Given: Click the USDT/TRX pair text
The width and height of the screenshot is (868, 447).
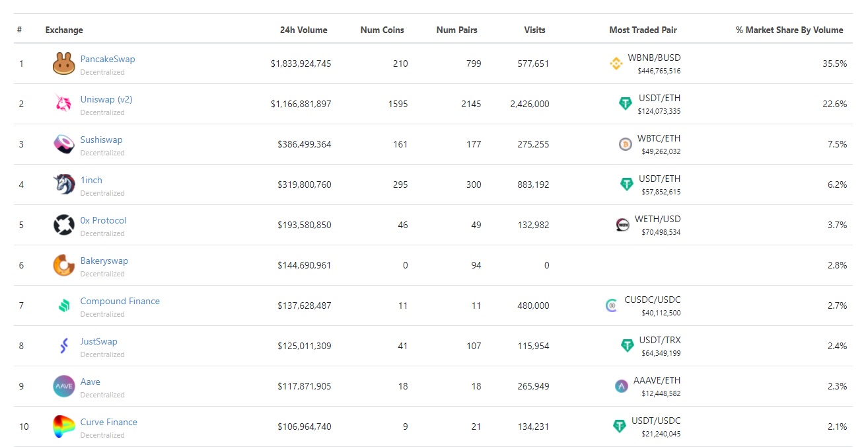Looking at the screenshot, I should tap(660, 340).
